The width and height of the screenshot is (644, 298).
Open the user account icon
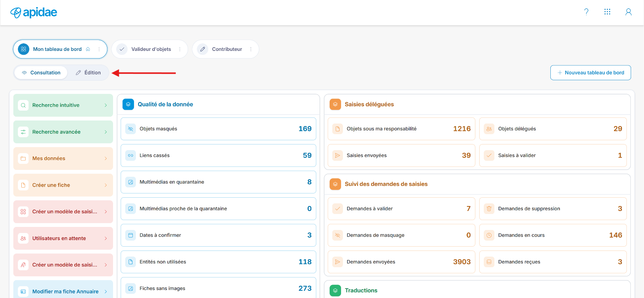click(x=628, y=12)
